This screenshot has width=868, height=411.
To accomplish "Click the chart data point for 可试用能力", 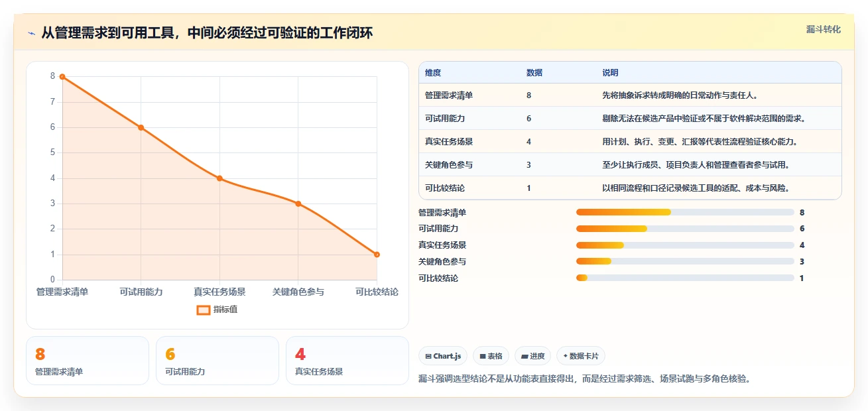I will coord(141,127).
